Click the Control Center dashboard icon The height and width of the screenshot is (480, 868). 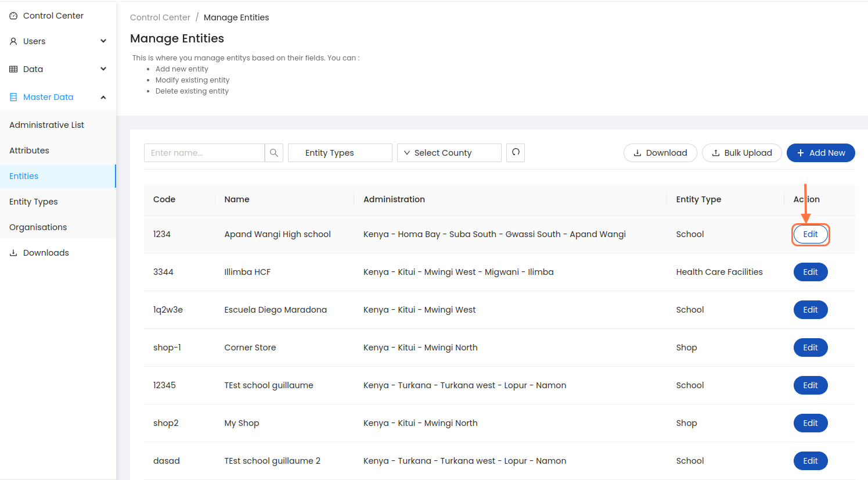point(13,16)
